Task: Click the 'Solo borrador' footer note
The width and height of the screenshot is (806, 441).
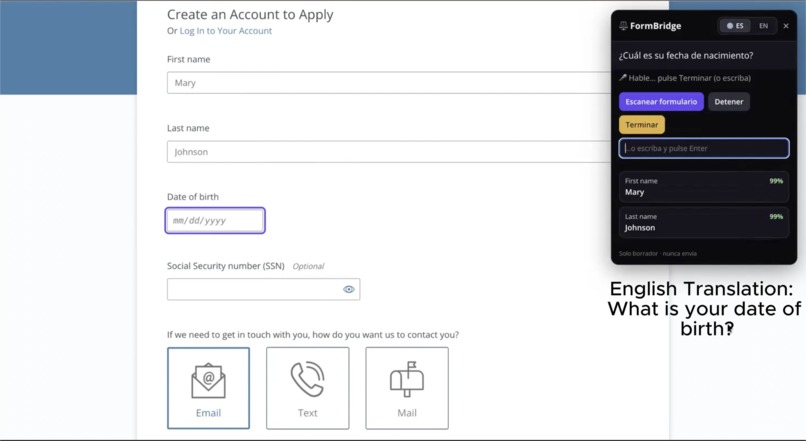Action: click(x=658, y=253)
